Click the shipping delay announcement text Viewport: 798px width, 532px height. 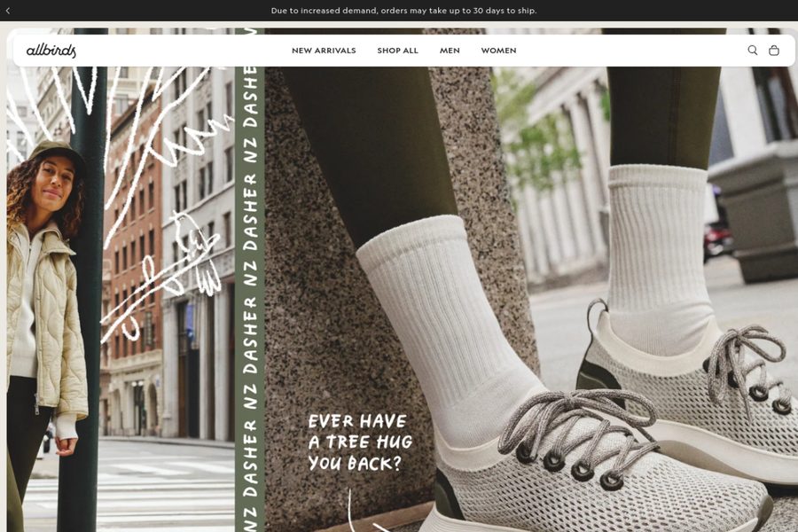tap(403, 10)
